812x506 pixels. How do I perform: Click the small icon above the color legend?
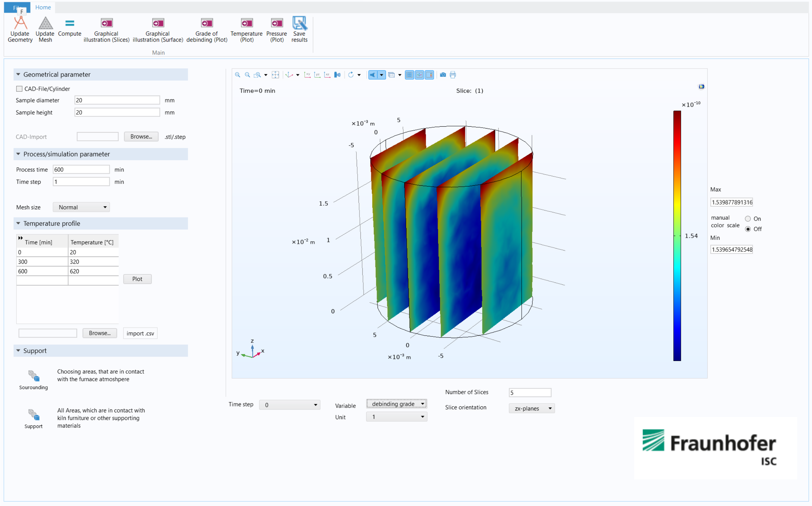pyautogui.click(x=701, y=86)
